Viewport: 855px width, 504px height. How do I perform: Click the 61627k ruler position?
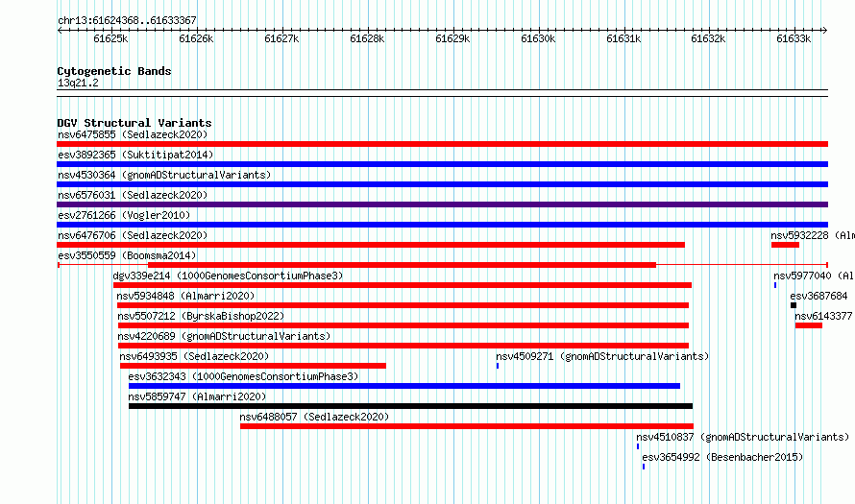281,38
